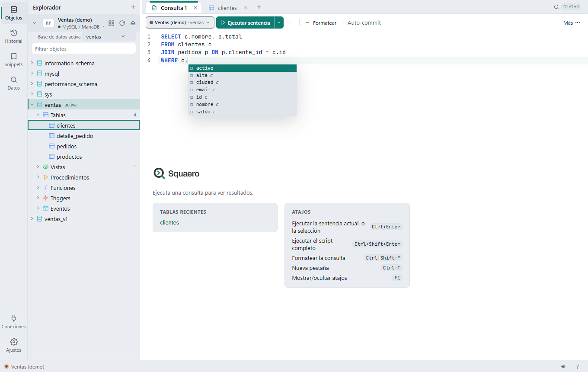Refresh the Ventas (demo) connection
The width and height of the screenshot is (588, 372).
[122, 23]
